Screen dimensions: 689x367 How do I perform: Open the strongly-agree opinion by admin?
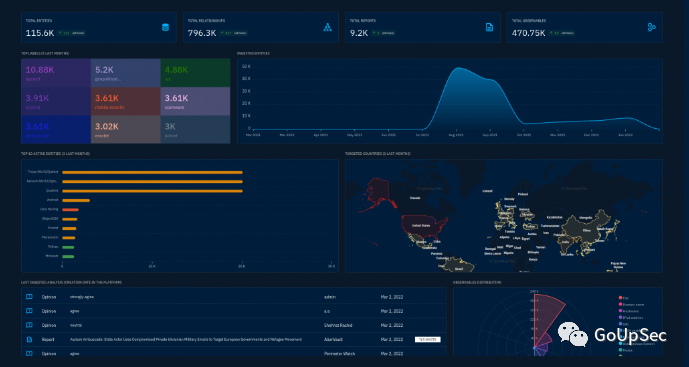pos(234,297)
